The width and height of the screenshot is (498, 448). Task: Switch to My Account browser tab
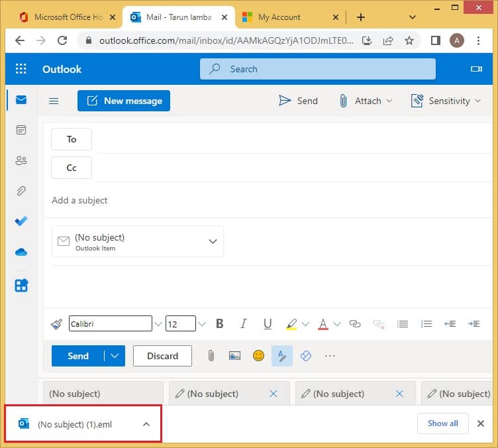click(x=279, y=17)
